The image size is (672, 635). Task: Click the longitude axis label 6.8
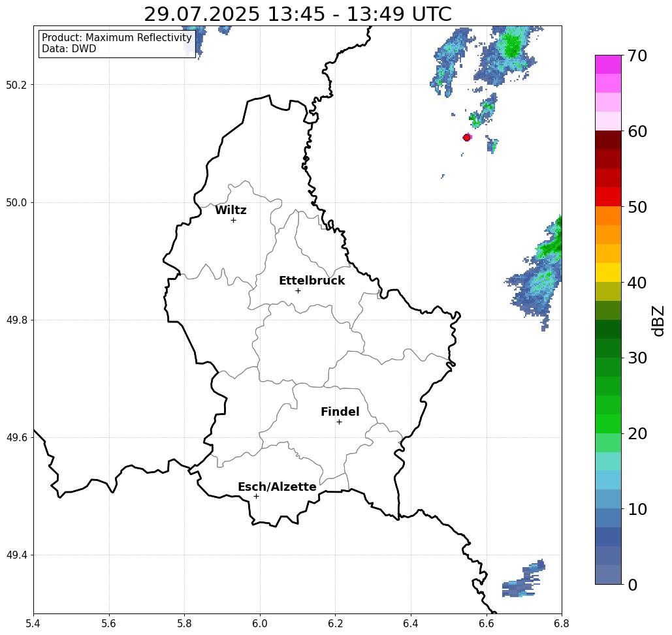click(562, 623)
